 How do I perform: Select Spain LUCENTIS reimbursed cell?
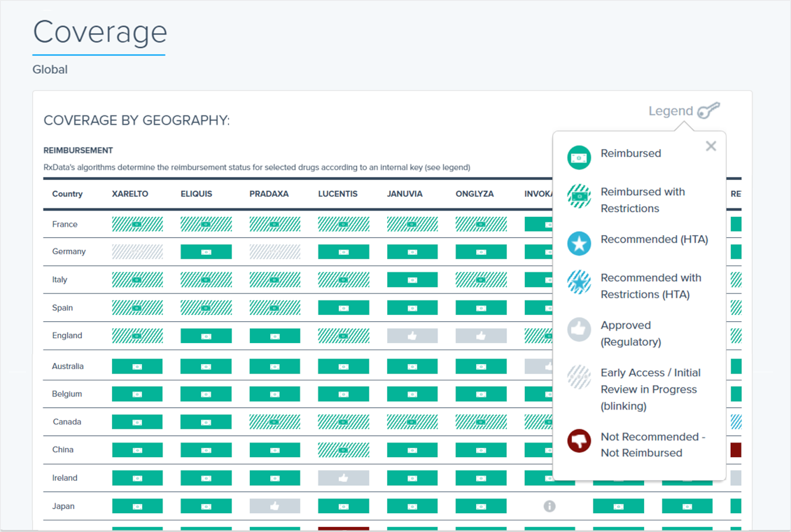[344, 307]
